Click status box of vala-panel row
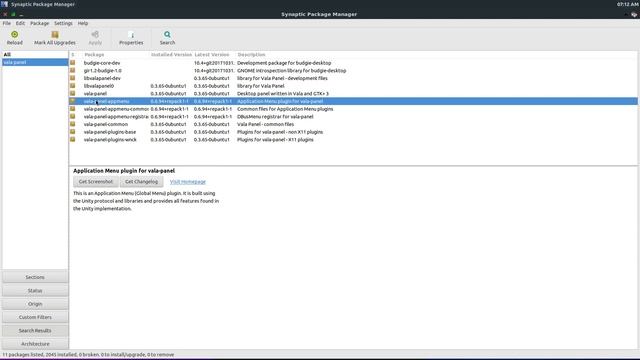 pyautogui.click(x=73, y=93)
